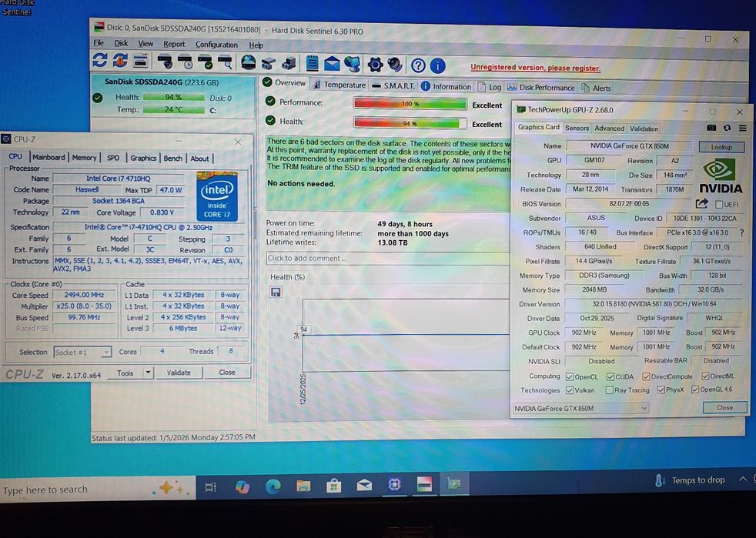Click the disk with magnifier icon

pyautogui.click(x=225, y=62)
